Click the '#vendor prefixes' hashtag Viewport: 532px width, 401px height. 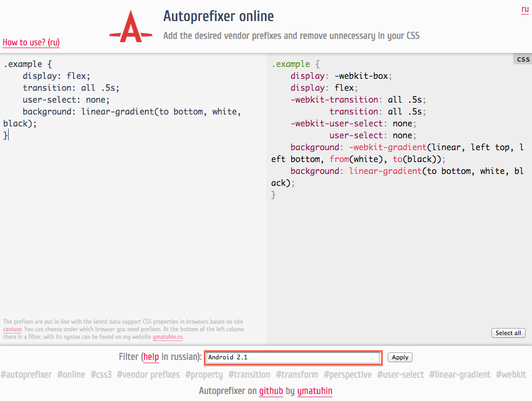(148, 375)
